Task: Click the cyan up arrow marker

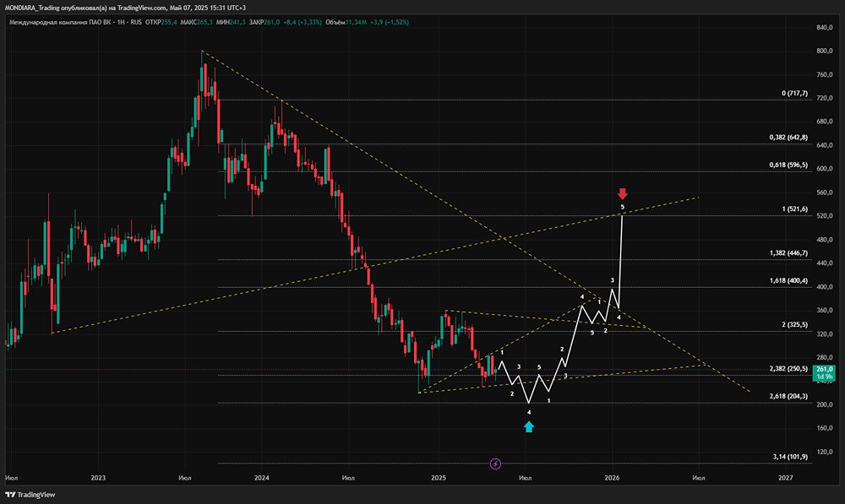Action: pyautogui.click(x=529, y=426)
